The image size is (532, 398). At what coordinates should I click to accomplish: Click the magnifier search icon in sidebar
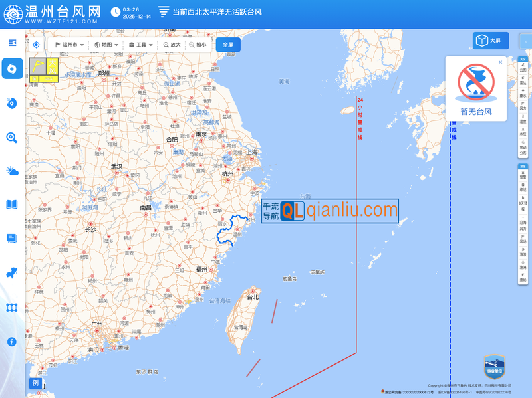coord(12,137)
